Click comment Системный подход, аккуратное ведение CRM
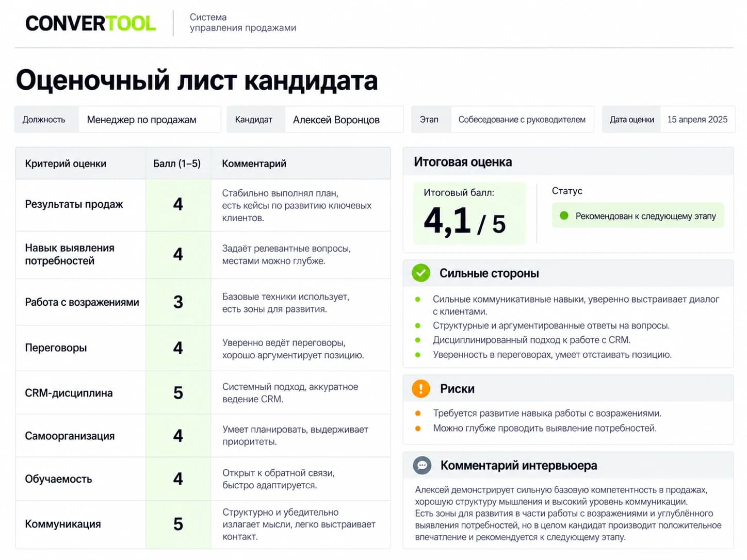The height and width of the screenshot is (560, 747). tap(290, 393)
